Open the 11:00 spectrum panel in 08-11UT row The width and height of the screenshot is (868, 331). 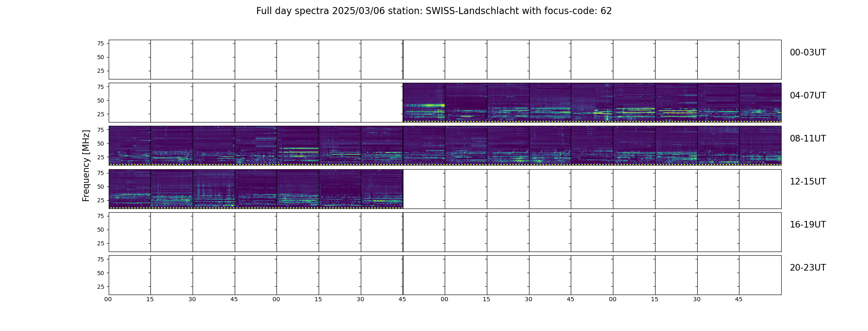point(634,146)
